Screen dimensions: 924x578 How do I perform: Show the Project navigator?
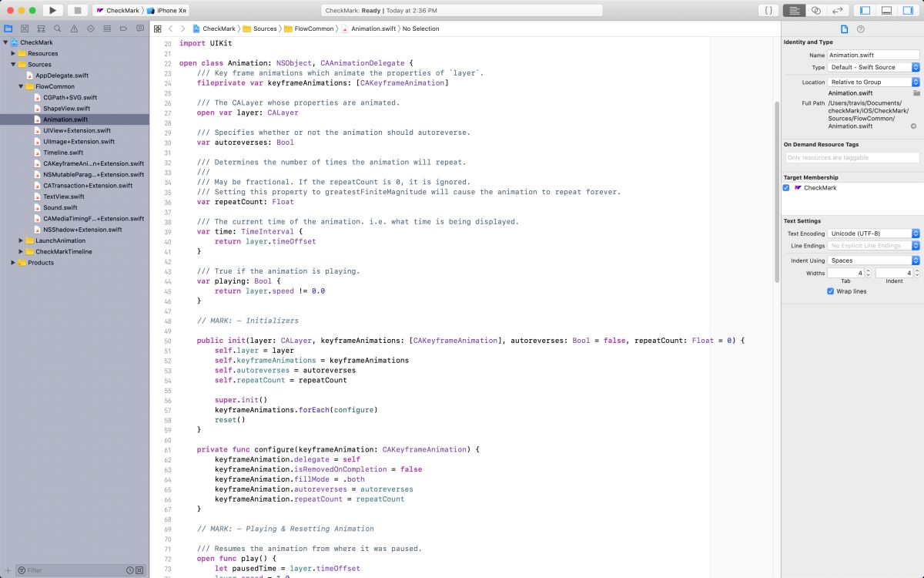pos(8,29)
